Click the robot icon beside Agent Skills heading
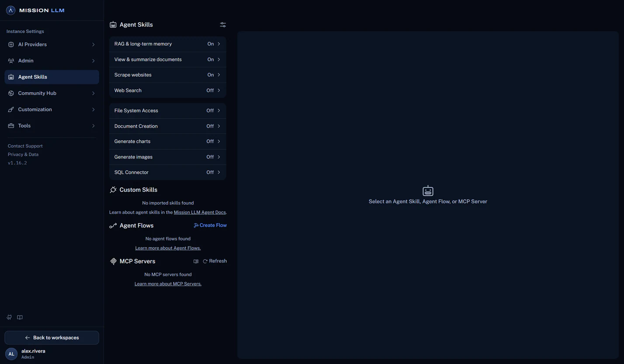624x364 pixels. [x=113, y=25]
